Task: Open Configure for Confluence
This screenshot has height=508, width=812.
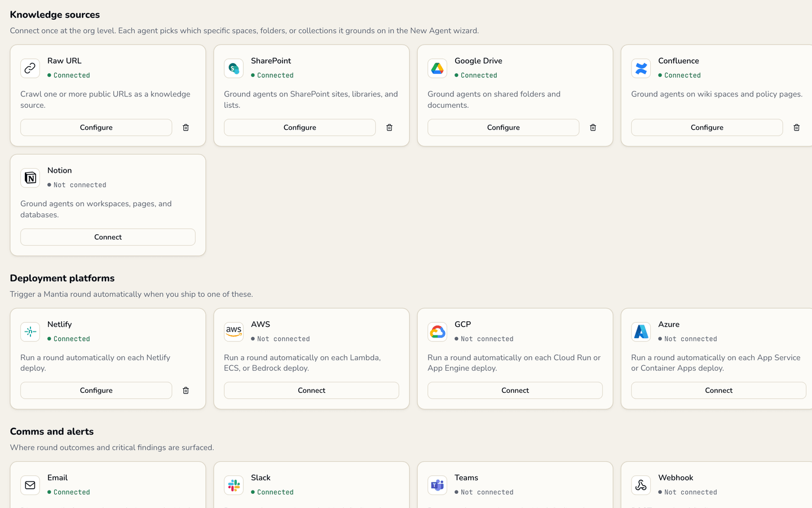Action: coord(707,128)
